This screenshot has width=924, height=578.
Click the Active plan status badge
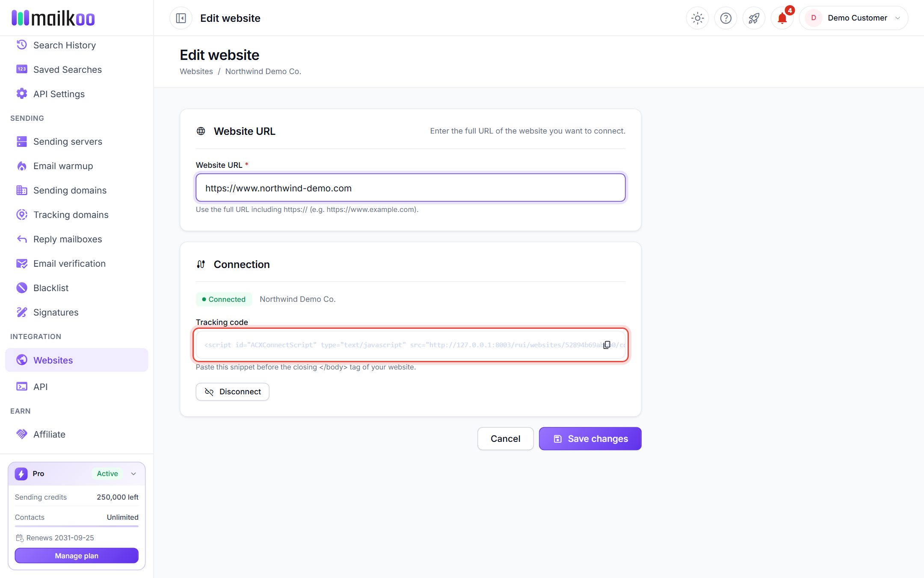pos(107,474)
